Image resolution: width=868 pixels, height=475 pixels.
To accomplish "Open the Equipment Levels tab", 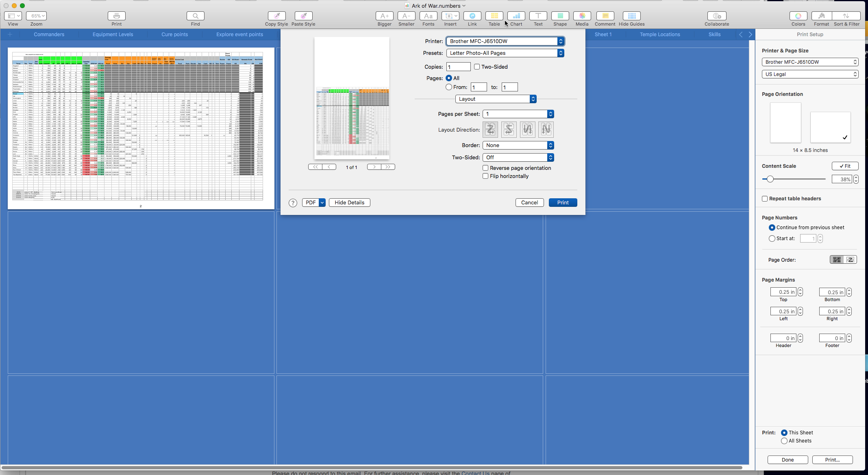I will click(x=113, y=35).
